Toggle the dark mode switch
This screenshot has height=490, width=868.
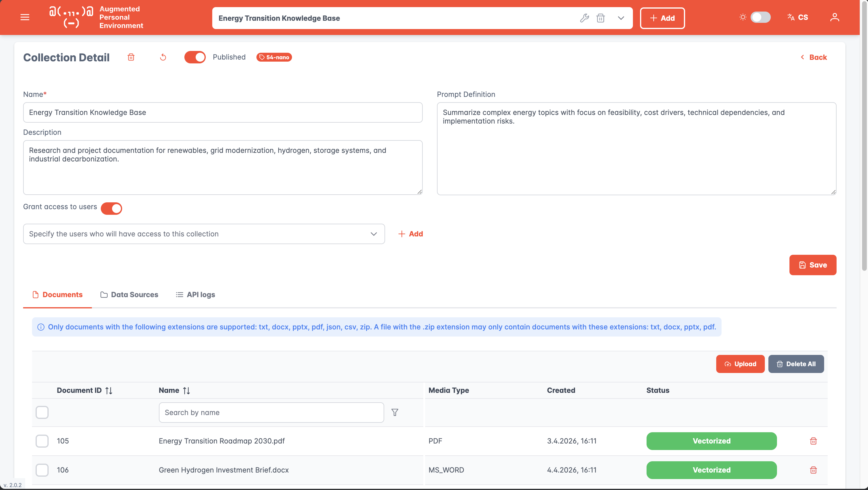(x=760, y=17)
